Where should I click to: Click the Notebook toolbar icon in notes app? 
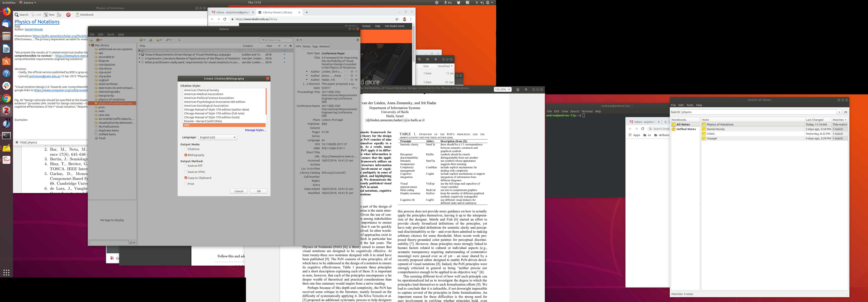pyautogui.click(x=77, y=15)
